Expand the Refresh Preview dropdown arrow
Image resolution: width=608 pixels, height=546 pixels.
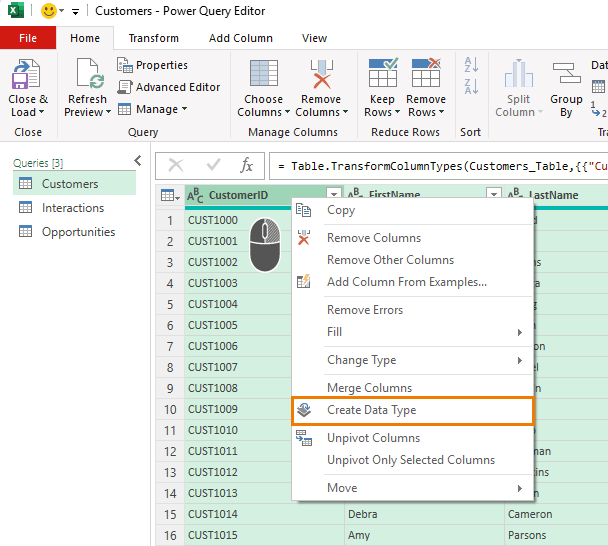pyautogui.click(x=109, y=112)
